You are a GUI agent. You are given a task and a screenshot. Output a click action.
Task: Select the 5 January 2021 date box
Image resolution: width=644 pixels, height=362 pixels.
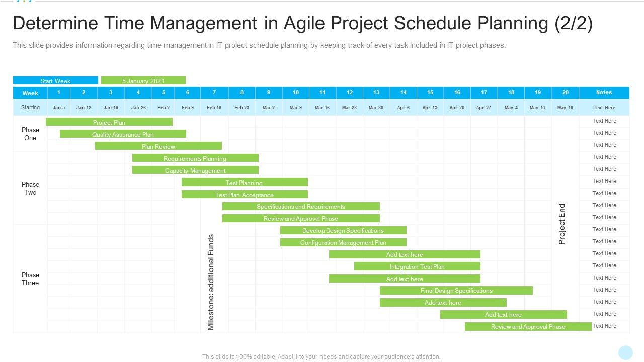click(143, 81)
